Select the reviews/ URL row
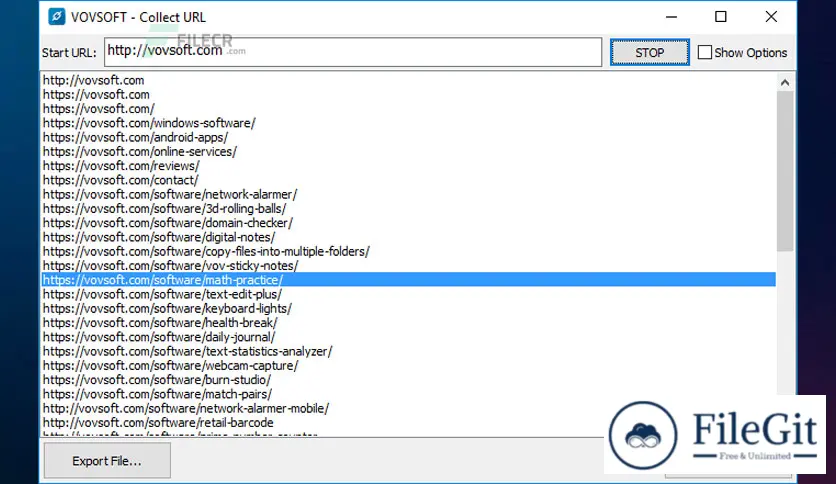 (409, 166)
